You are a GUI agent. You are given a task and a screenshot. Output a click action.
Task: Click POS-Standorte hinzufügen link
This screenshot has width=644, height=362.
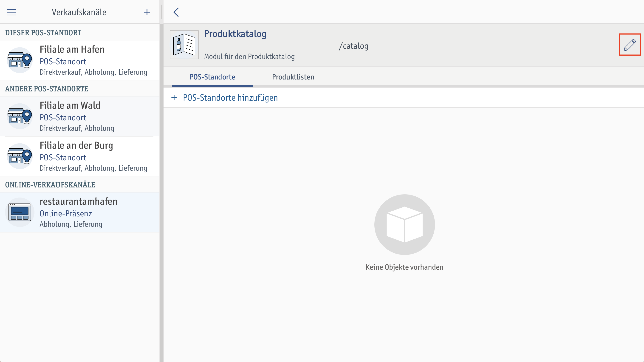230,97
